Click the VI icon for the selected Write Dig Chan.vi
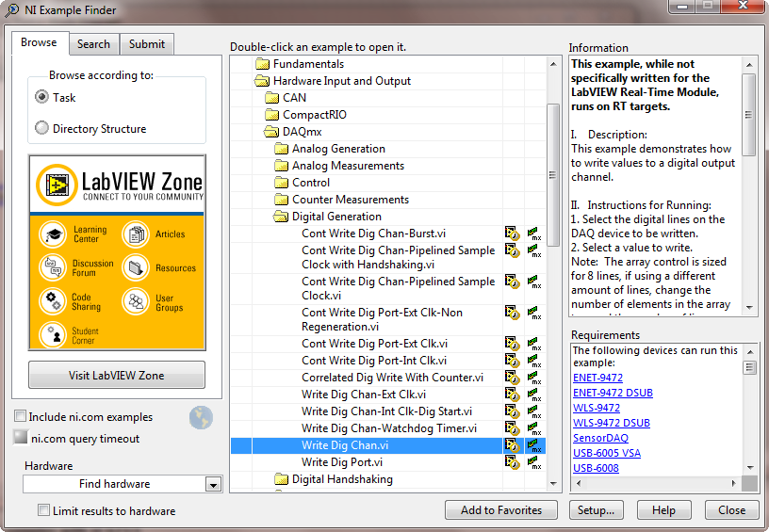Image resolution: width=769 pixels, height=532 pixels. click(x=512, y=445)
